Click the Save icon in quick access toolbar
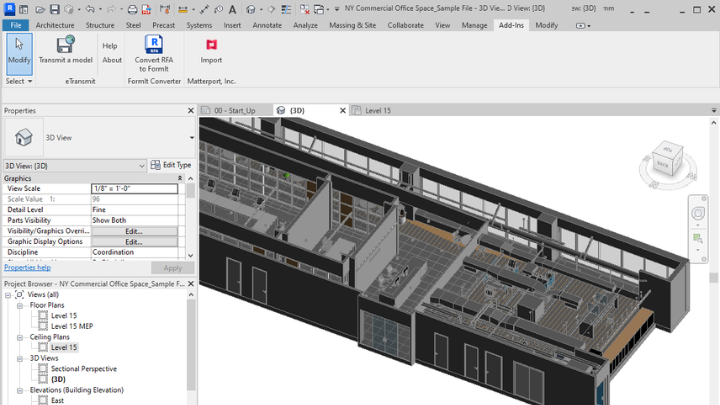720x405 pixels. pyautogui.click(x=55, y=9)
